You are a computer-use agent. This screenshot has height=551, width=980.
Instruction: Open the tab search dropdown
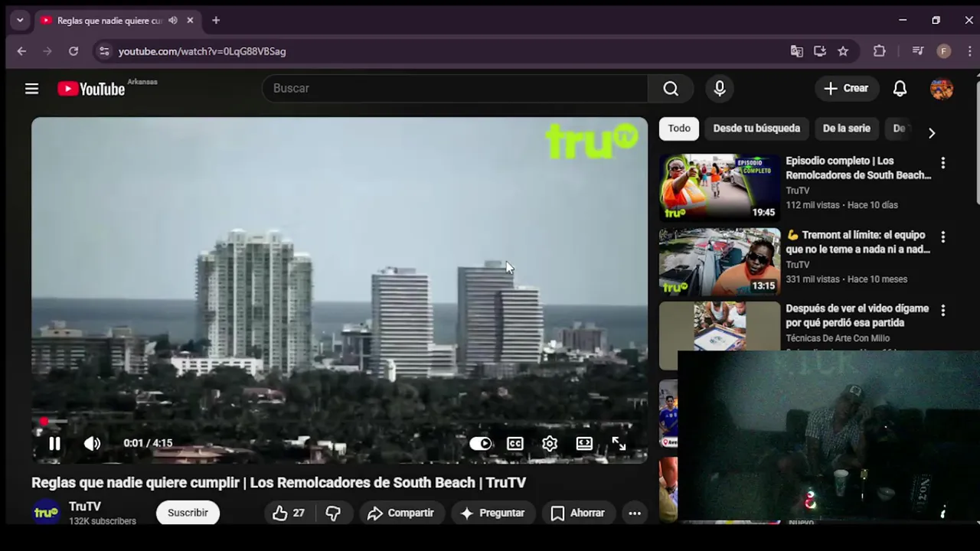point(20,21)
